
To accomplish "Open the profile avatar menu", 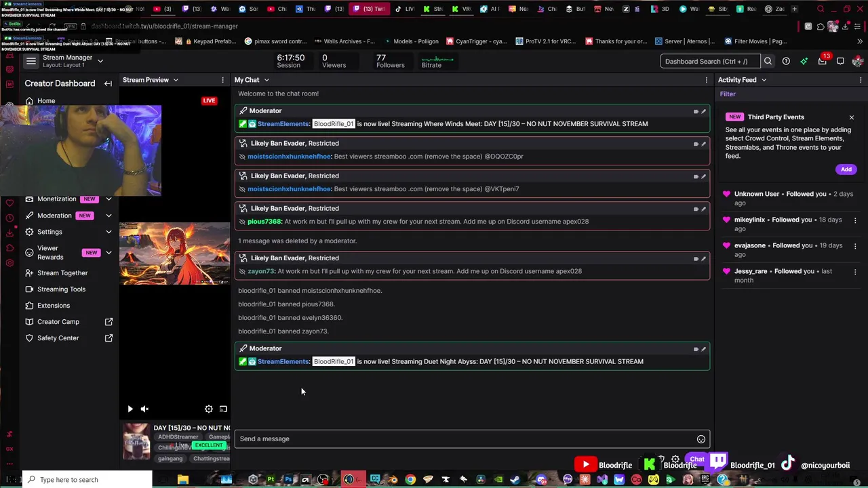I will click(858, 61).
